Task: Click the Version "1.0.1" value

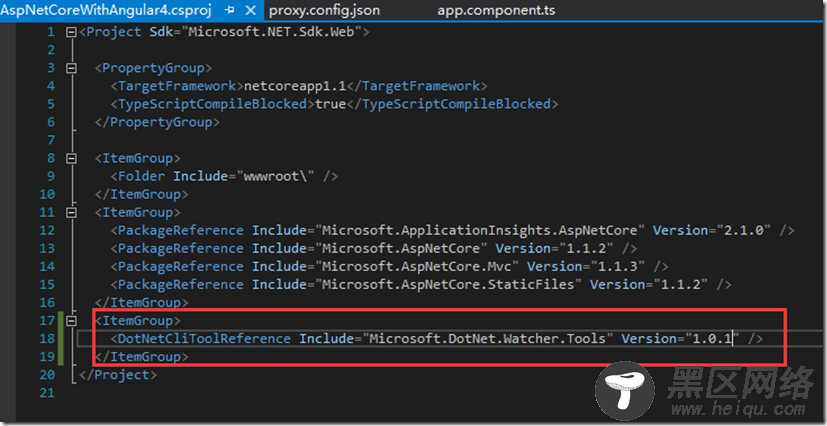Action: coord(711,338)
